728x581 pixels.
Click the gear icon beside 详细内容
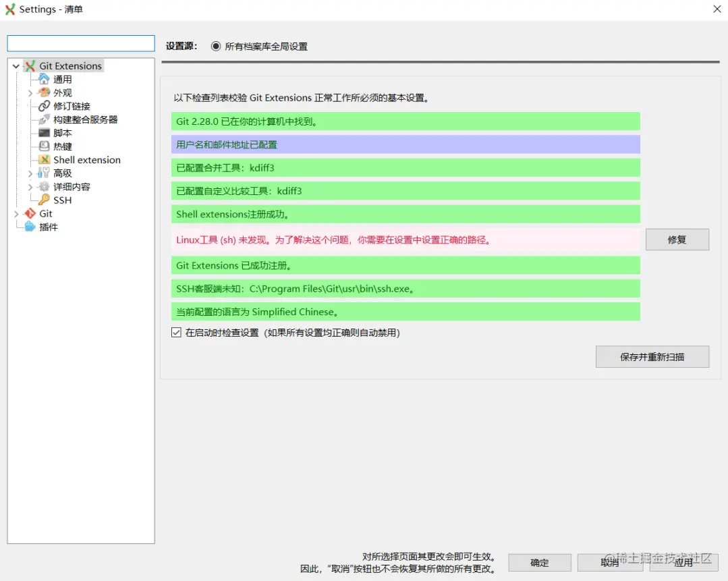[44, 187]
